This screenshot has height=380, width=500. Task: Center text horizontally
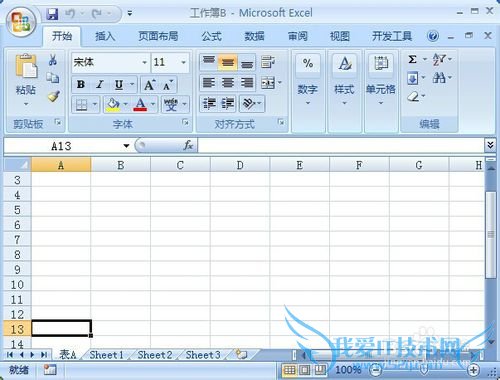click(x=228, y=83)
